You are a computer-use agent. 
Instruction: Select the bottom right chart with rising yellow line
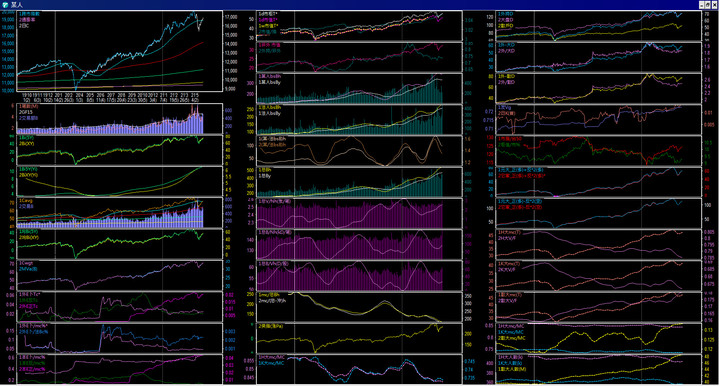599,369
